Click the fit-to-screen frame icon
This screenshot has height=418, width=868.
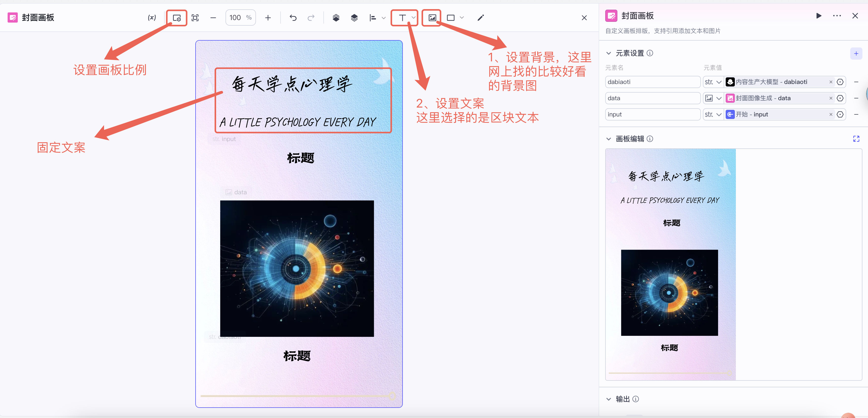(x=195, y=18)
